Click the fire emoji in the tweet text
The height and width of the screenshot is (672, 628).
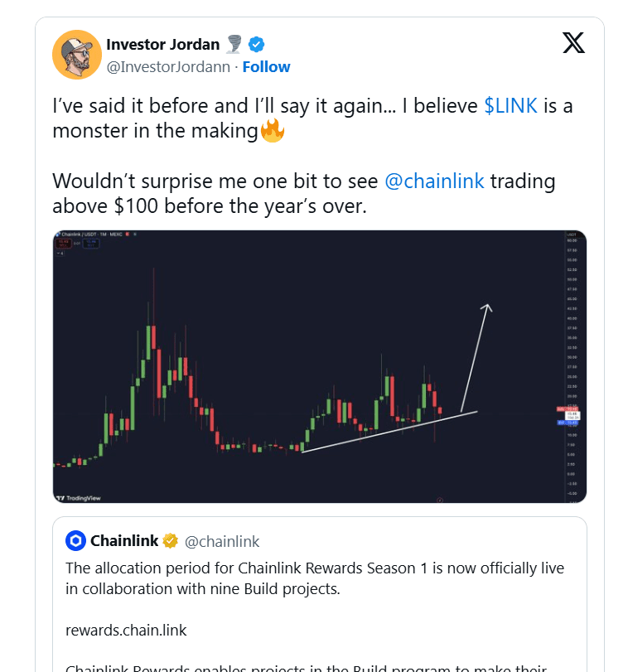tap(273, 130)
